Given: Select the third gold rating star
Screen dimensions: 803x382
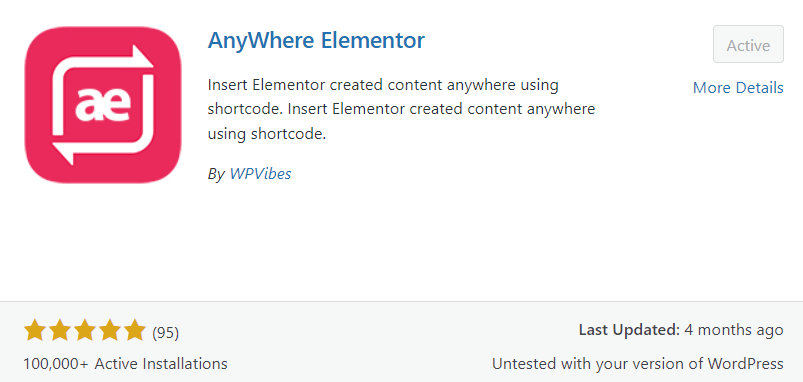Looking at the screenshot, I should coord(85,330).
